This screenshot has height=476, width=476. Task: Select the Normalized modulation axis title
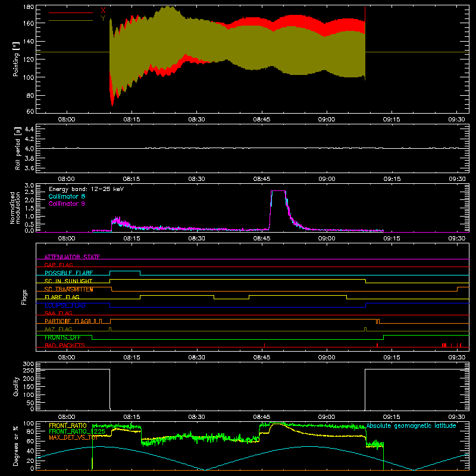(14, 208)
